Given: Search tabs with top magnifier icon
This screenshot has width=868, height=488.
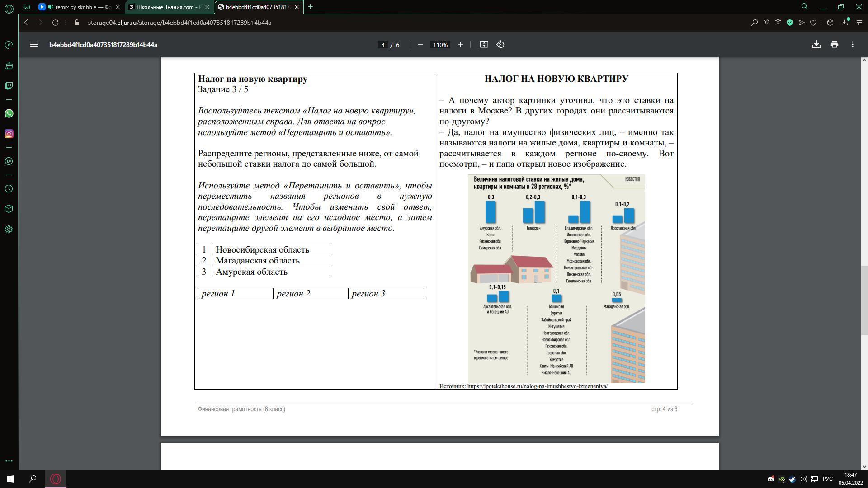Looking at the screenshot, I should pyautogui.click(x=805, y=7).
